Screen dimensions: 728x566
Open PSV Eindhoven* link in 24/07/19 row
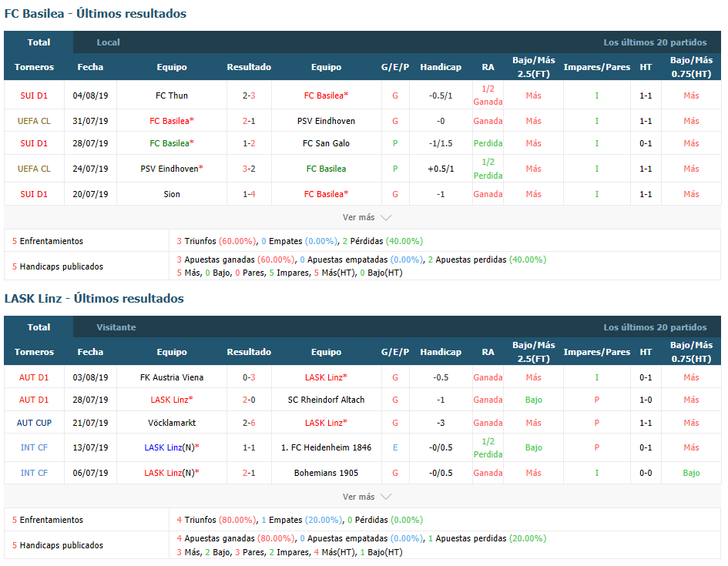(172, 169)
